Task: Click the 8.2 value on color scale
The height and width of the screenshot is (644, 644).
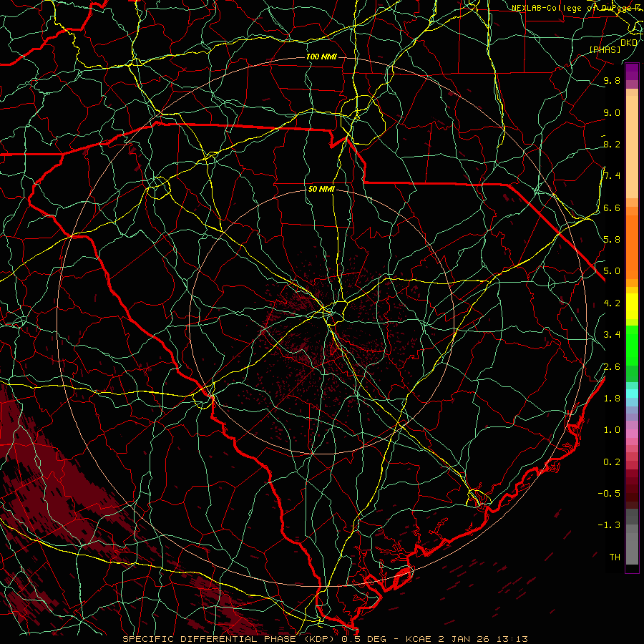Action: click(x=612, y=144)
